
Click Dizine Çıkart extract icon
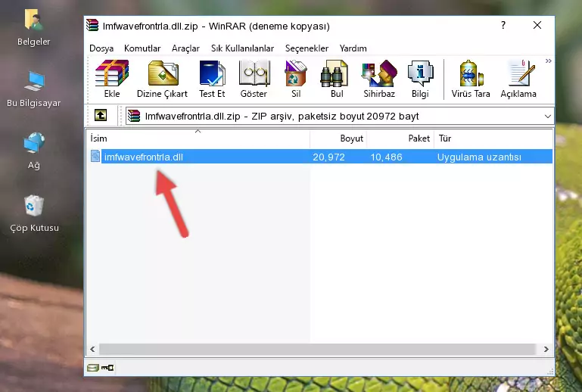(x=162, y=79)
